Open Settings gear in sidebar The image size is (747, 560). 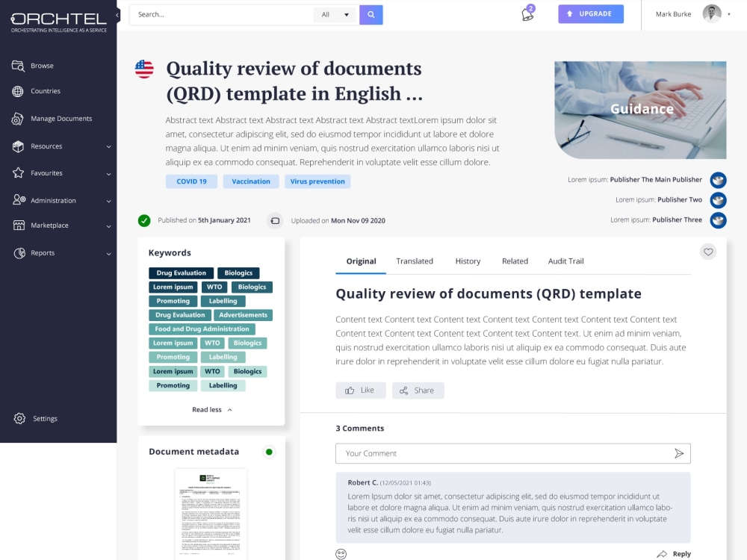point(19,419)
